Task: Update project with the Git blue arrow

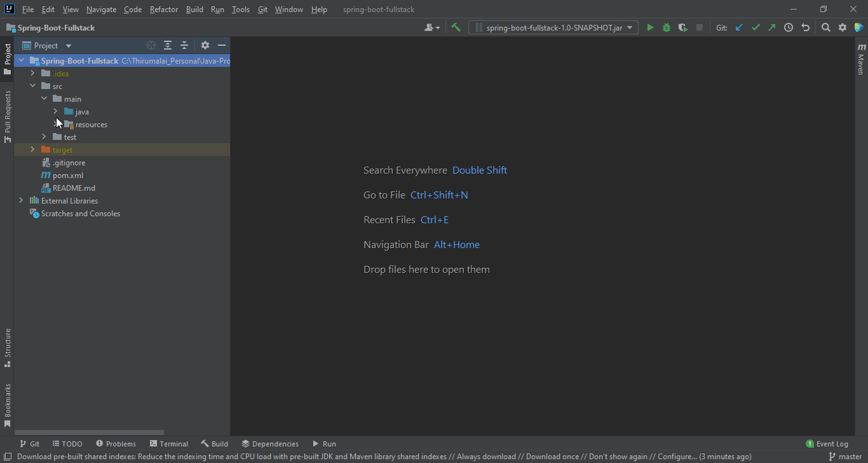Action: click(739, 27)
